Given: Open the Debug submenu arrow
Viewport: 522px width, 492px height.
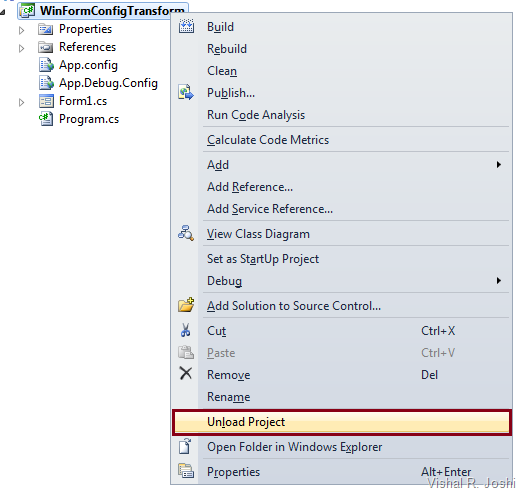Looking at the screenshot, I should (x=499, y=280).
